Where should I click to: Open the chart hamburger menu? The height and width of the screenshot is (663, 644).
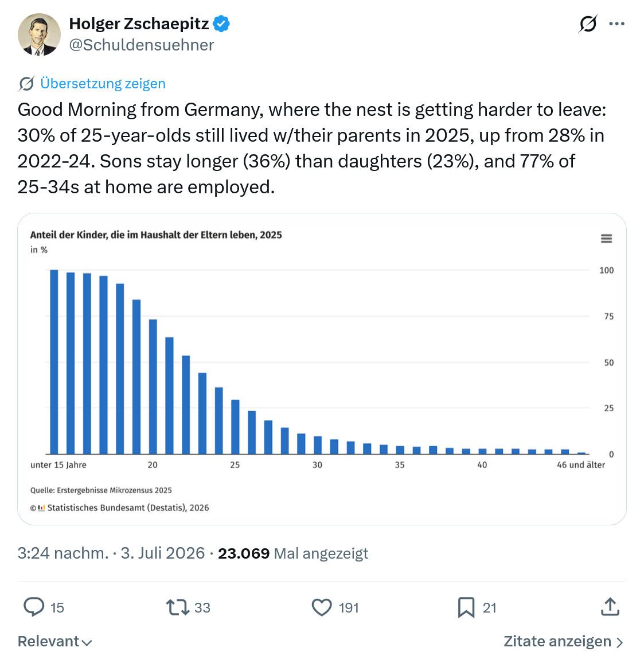coord(606,239)
